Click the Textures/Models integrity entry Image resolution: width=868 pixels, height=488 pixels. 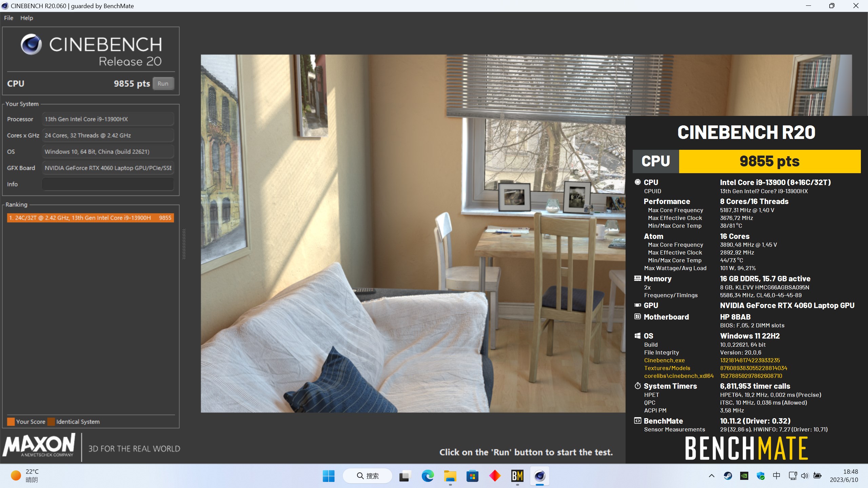point(667,368)
